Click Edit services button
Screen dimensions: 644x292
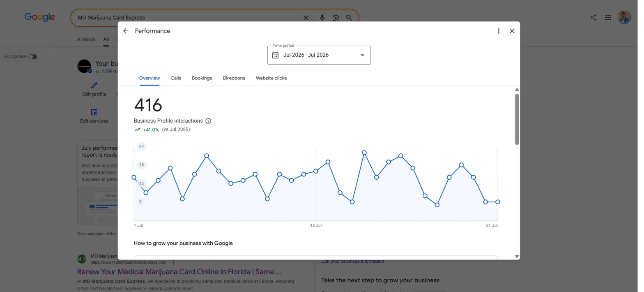[94, 116]
